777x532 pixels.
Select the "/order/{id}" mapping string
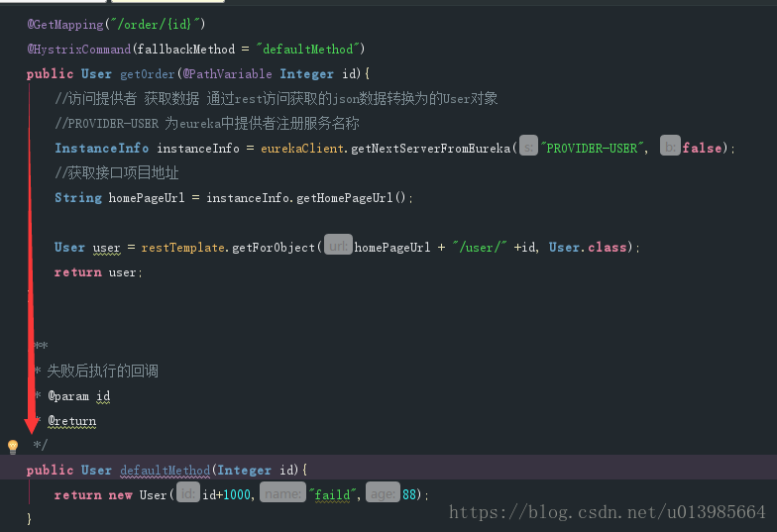coord(155,24)
